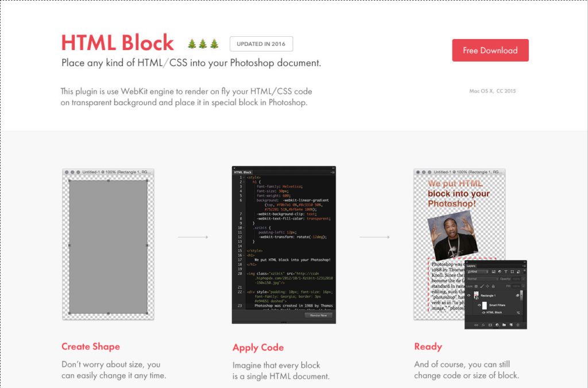Click the delete layer trash icon
Screen dimensions: 588x388
click(517, 325)
